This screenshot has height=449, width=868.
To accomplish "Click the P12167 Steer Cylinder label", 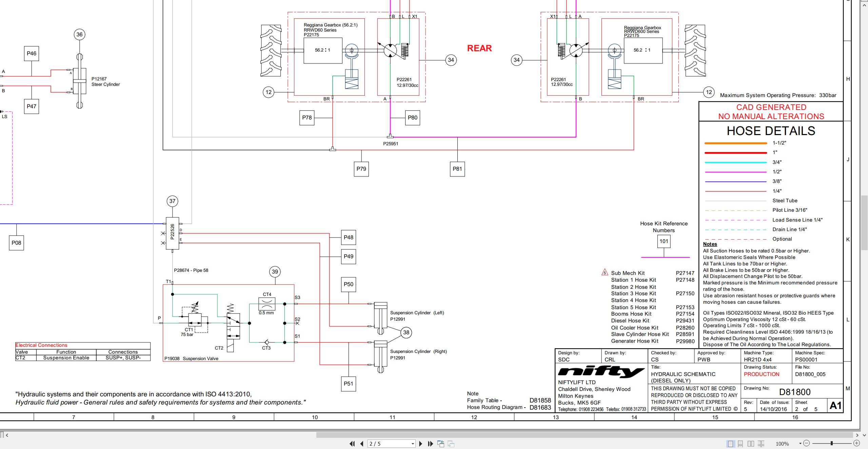I will pyautogui.click(x=105, y=82).
